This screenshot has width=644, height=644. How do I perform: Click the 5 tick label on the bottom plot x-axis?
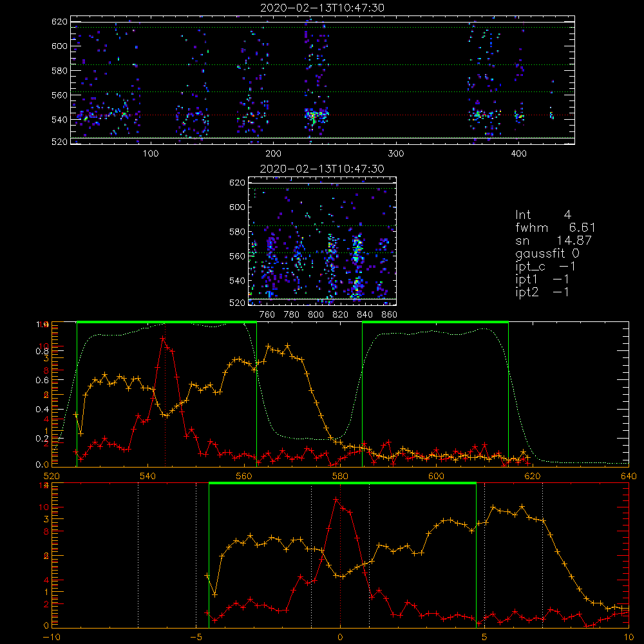pyautogui.click(x=485, y=638)
